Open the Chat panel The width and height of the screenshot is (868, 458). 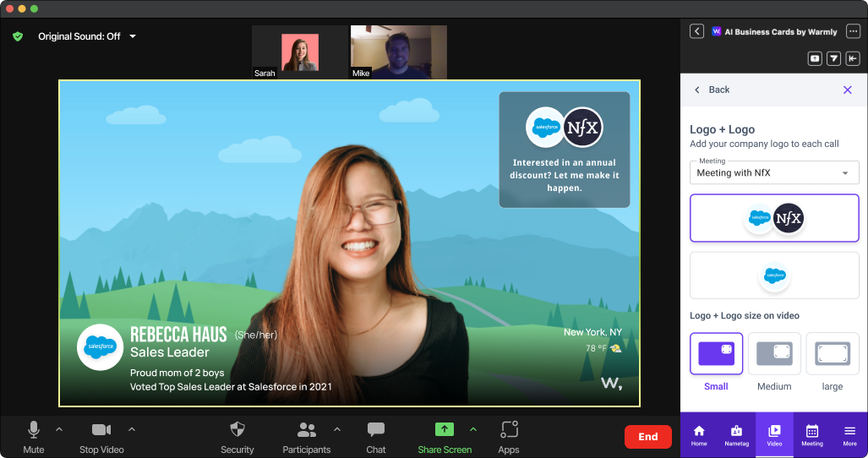(x=376, y=430)
